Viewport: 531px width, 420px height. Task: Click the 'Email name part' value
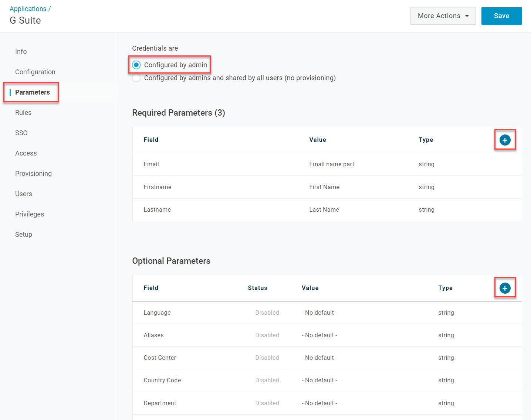click(332, 164)
